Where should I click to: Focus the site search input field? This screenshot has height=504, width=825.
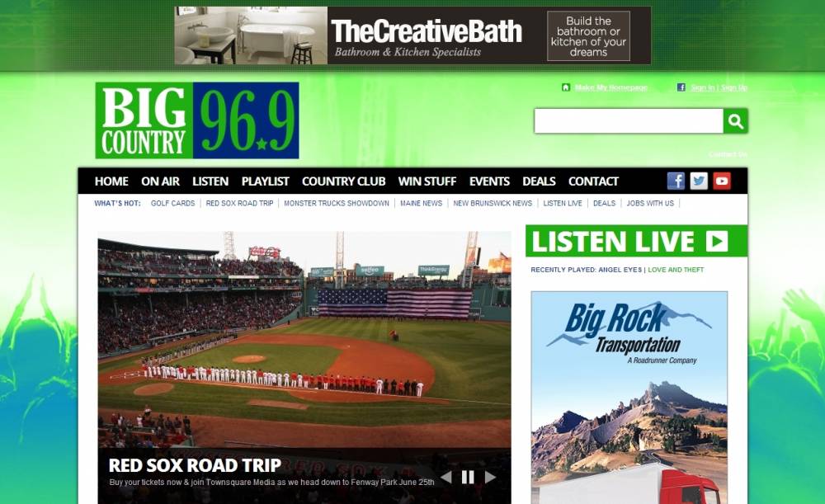coord(629,121)
